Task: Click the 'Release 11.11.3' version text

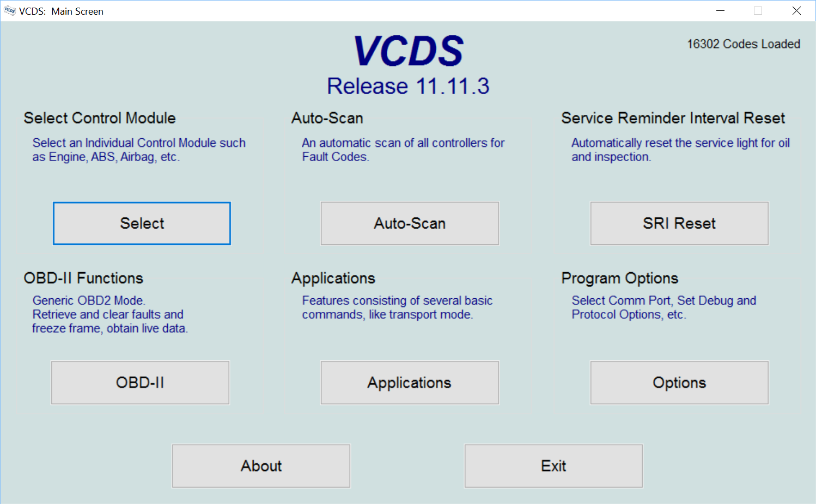Action: (x=408, y=86)
